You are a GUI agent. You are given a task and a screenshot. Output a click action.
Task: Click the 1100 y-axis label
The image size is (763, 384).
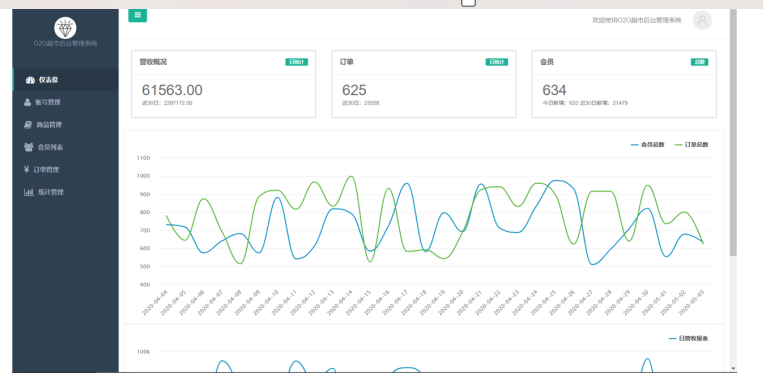[x=143, y=158]
